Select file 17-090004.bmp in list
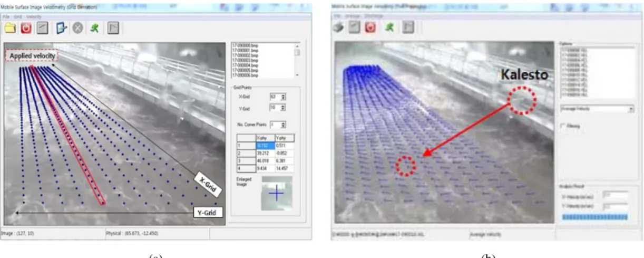The image size is (644, 258). pos(246,65)
